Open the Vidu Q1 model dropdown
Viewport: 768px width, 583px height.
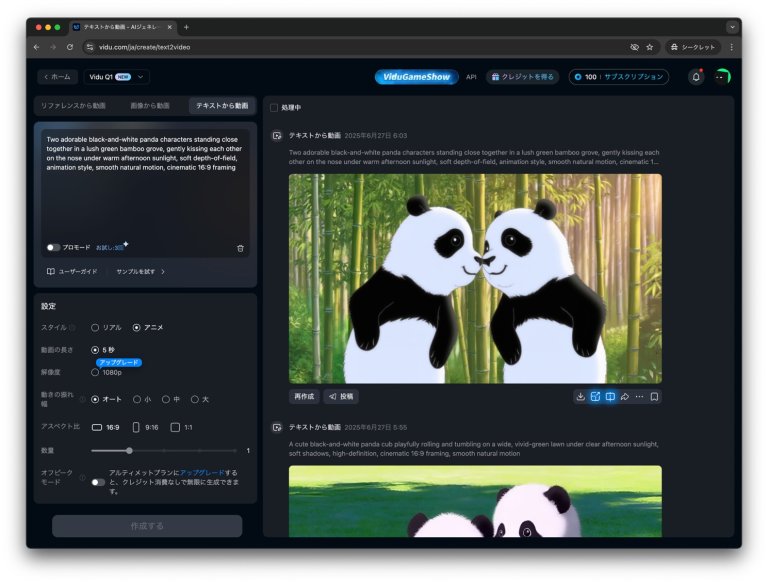coord(116,77)
